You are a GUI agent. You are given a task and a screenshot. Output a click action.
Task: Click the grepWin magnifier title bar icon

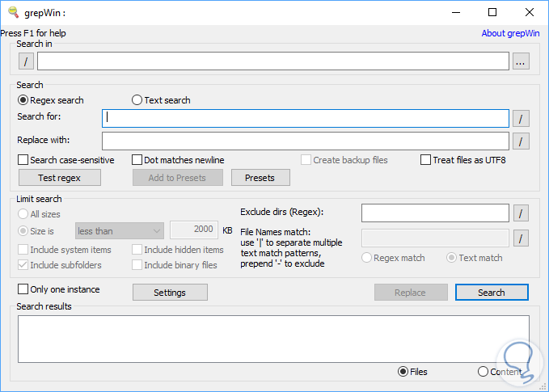(x=13, y=12)
